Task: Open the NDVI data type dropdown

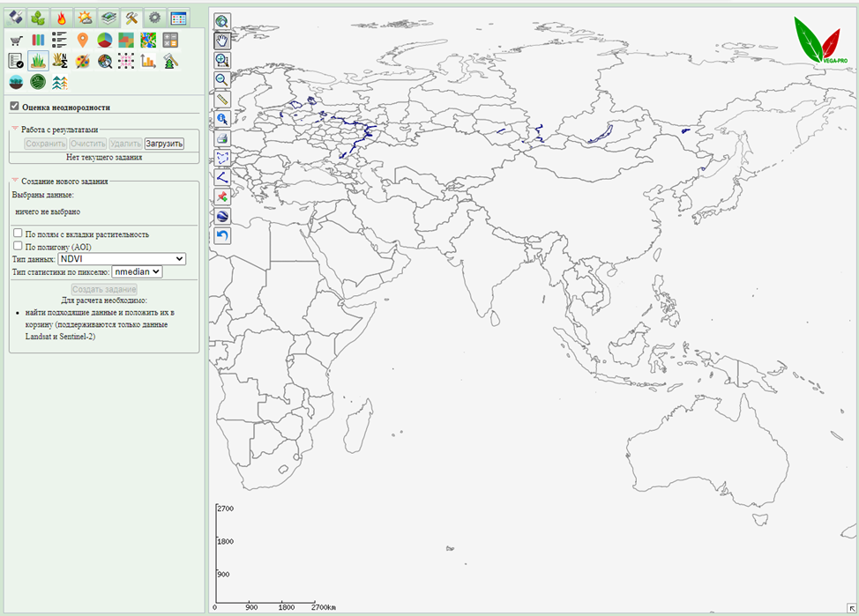Action: pyautogui.click(x=122, y=259)
